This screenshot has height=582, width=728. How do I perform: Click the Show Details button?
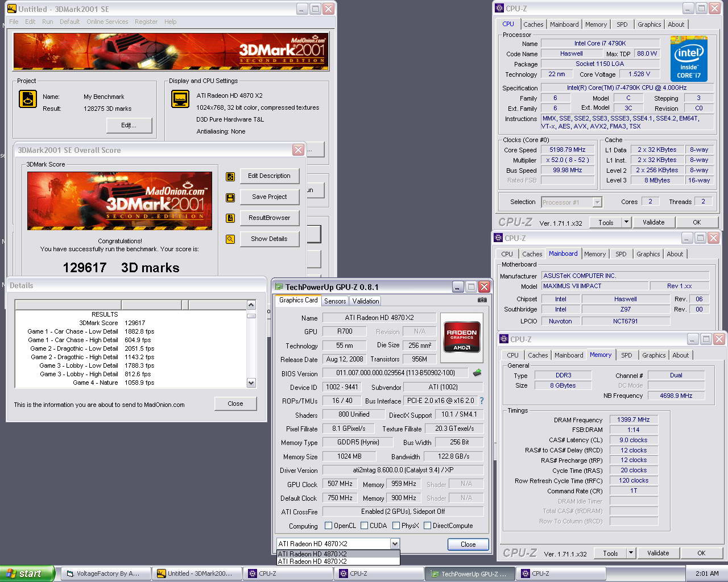coord(269,239)
